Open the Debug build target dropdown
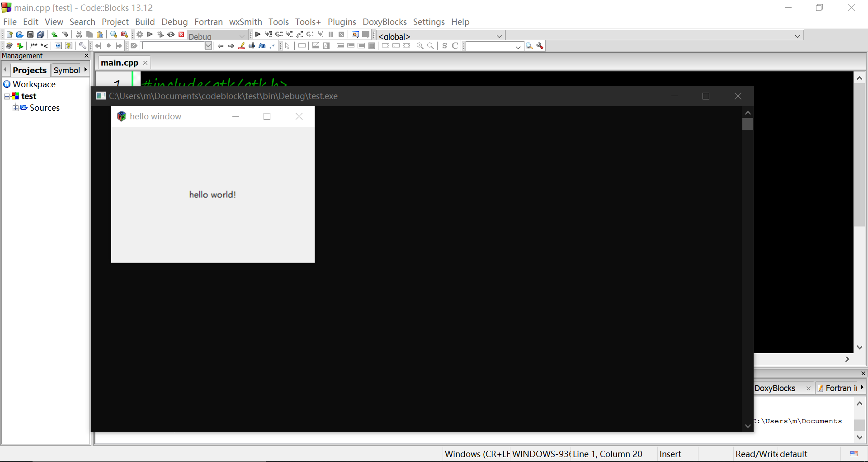 [x=242, y=36]
